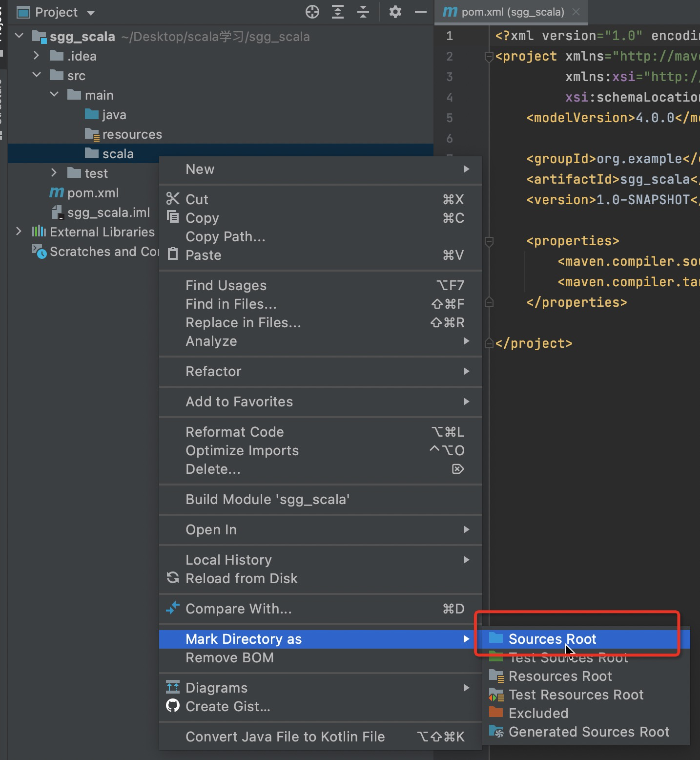
Task: Click Mark Directory as entry
Action: click(x=321, y=639)
